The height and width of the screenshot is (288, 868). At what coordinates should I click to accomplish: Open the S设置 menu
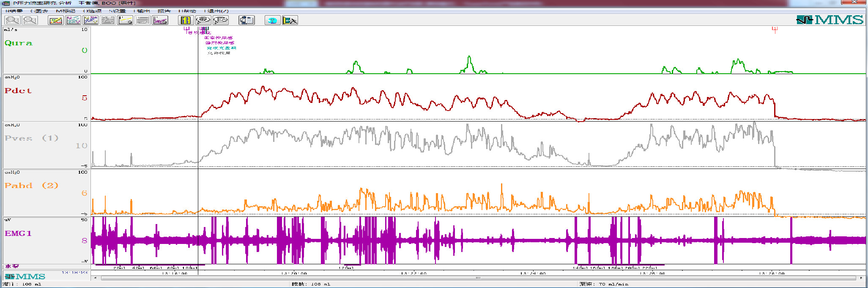coord(117,11)
